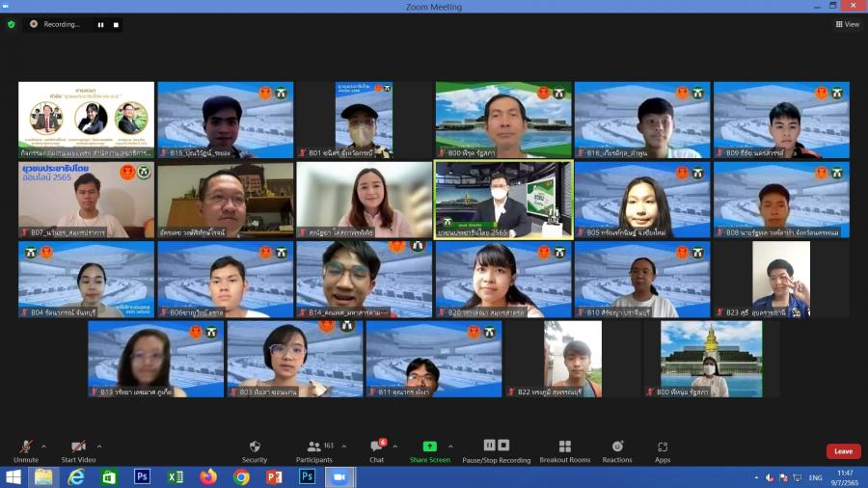This screenshot has width=868, height=488.
Task: Open video options arrow beside Start Video
Action: tap(98, 447)
